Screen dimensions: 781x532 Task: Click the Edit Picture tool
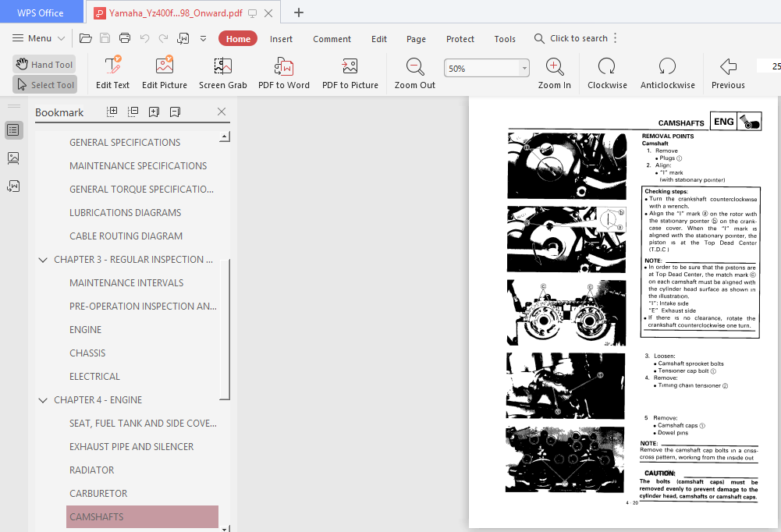pos(165,73)
